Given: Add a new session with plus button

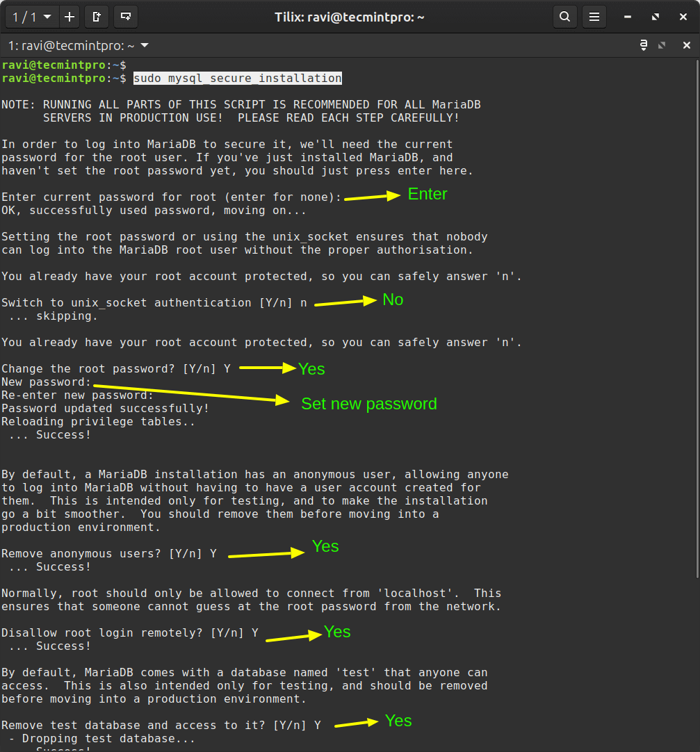Looking at the screenshot, I should click(x=70, y=17).
